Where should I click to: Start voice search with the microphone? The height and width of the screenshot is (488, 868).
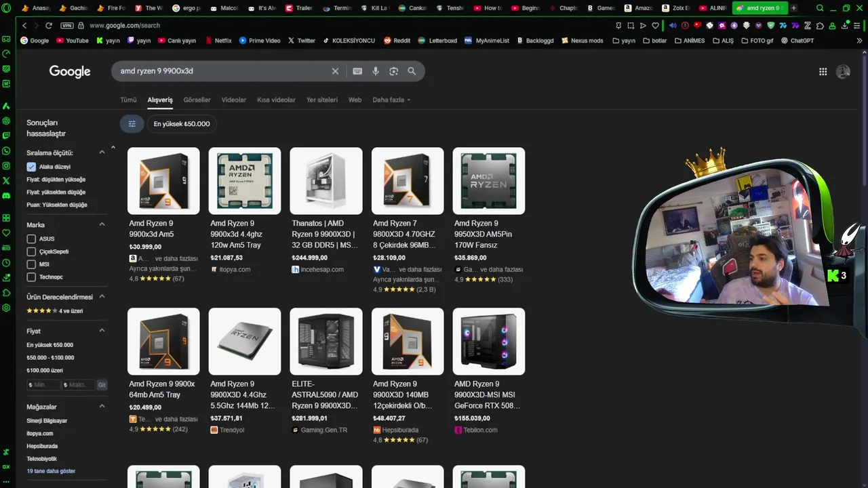376,71
